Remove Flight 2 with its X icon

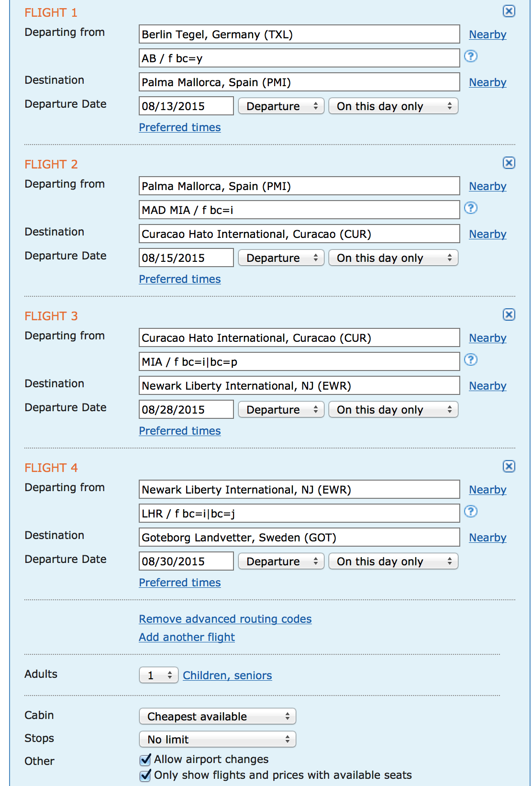[x=509, y=163]
